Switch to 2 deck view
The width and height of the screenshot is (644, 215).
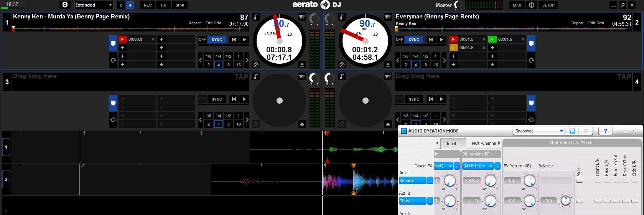(121, 5)
